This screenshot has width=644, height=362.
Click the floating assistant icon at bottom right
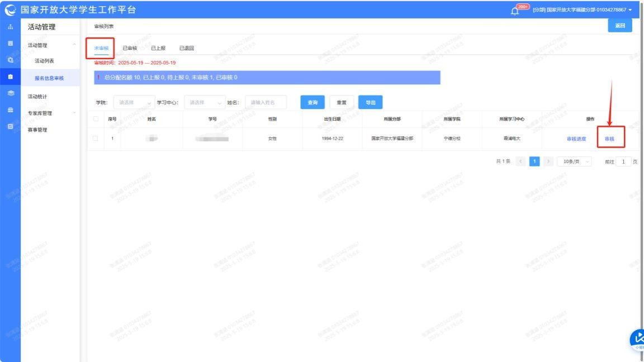point(637,339)
